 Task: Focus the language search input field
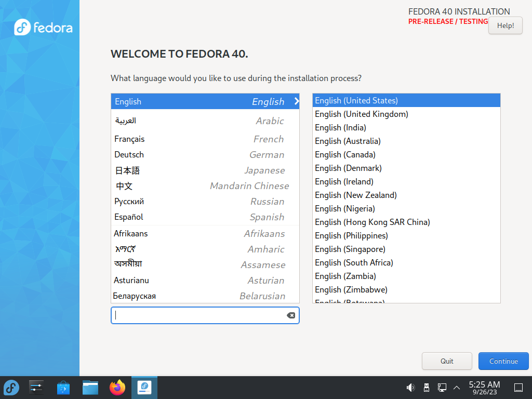[205, 315]
